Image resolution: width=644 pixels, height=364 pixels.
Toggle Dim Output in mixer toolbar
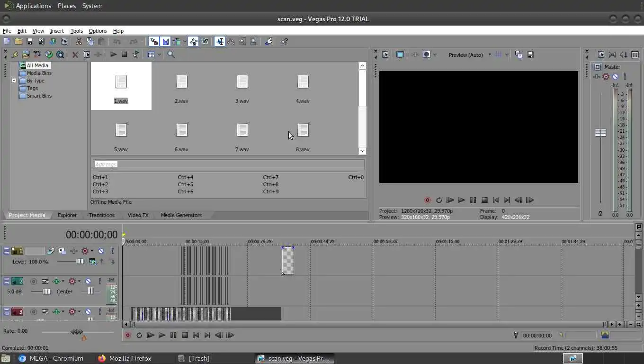coord(623,55)
